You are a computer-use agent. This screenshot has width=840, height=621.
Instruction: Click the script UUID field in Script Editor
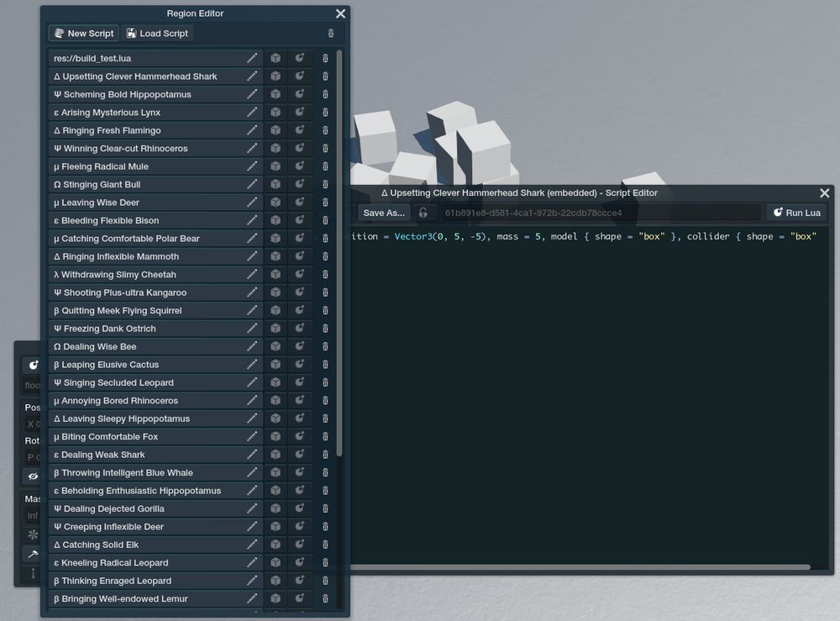[x=599, y=213]
